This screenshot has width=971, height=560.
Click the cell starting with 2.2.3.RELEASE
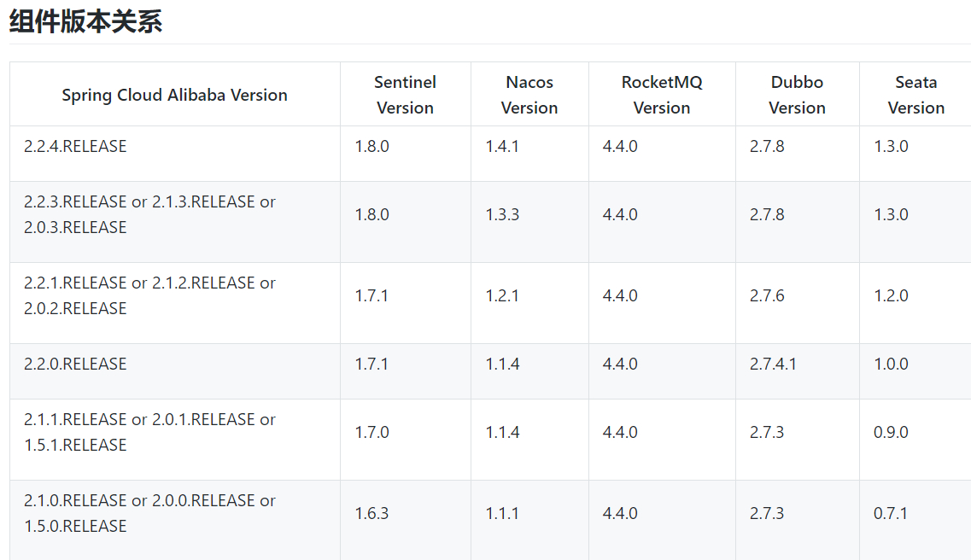[149, 214]
